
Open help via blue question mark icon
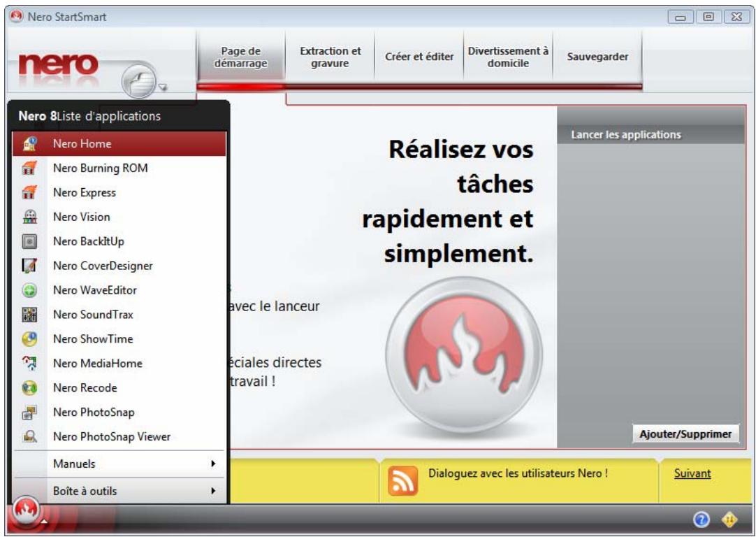(701, 519)
